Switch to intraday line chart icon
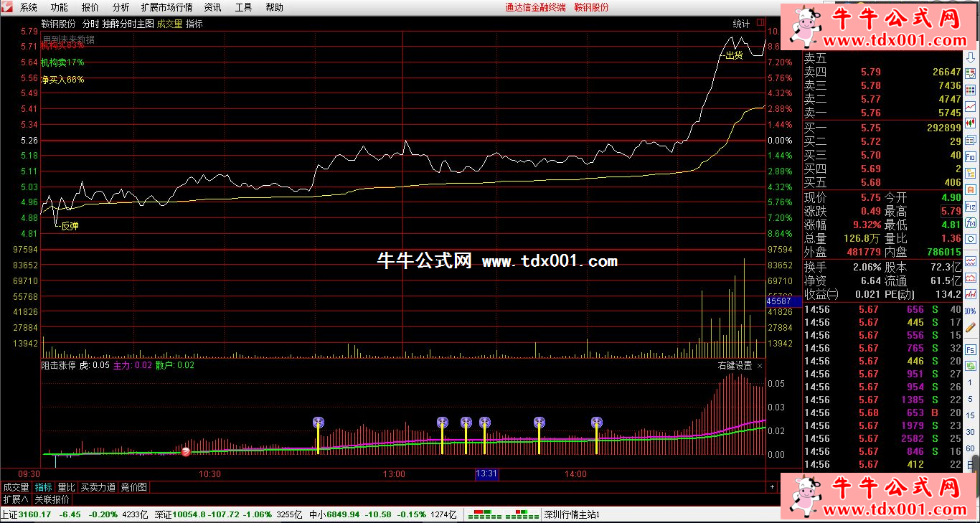 click(x=971, y=106)
